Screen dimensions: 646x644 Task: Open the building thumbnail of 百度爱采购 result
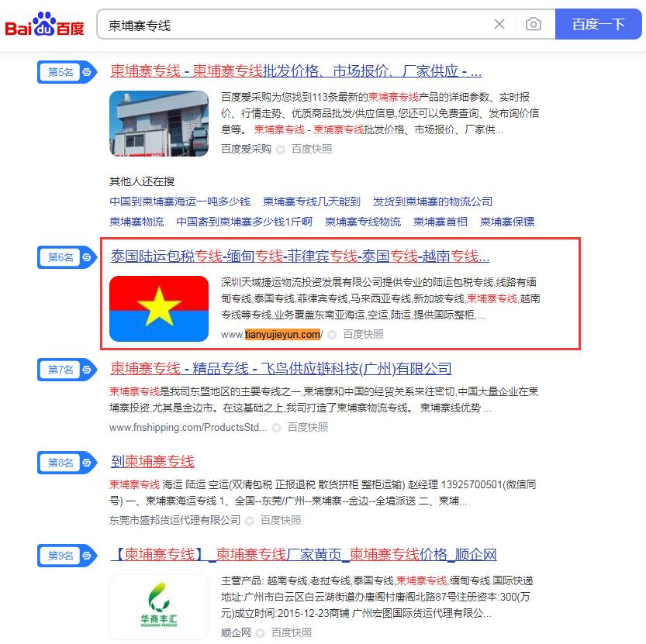(159, 123)
